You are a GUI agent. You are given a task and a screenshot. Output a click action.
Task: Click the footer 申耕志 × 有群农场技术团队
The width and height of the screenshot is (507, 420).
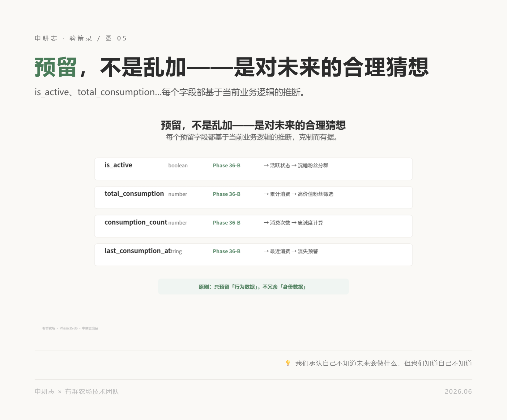(x=77, y=392)
